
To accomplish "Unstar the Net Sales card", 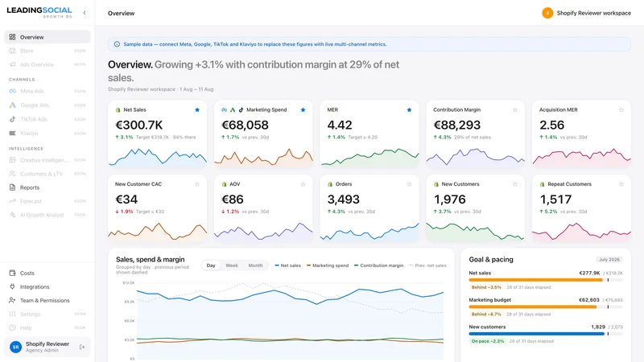I will point(197,109).
